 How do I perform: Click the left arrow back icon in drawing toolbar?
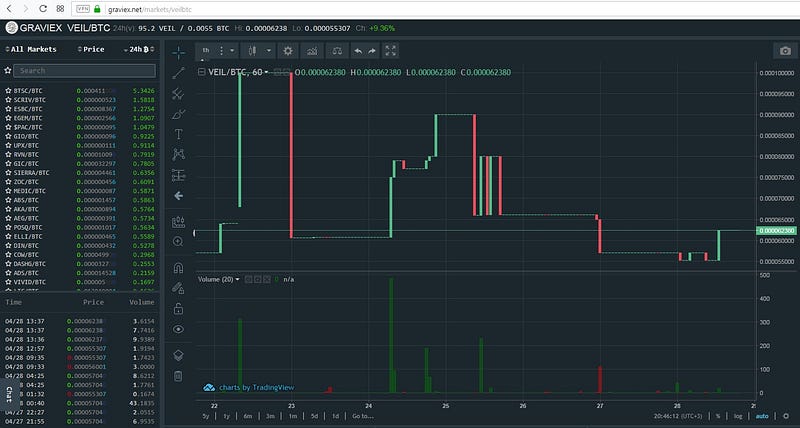point(179,196)
